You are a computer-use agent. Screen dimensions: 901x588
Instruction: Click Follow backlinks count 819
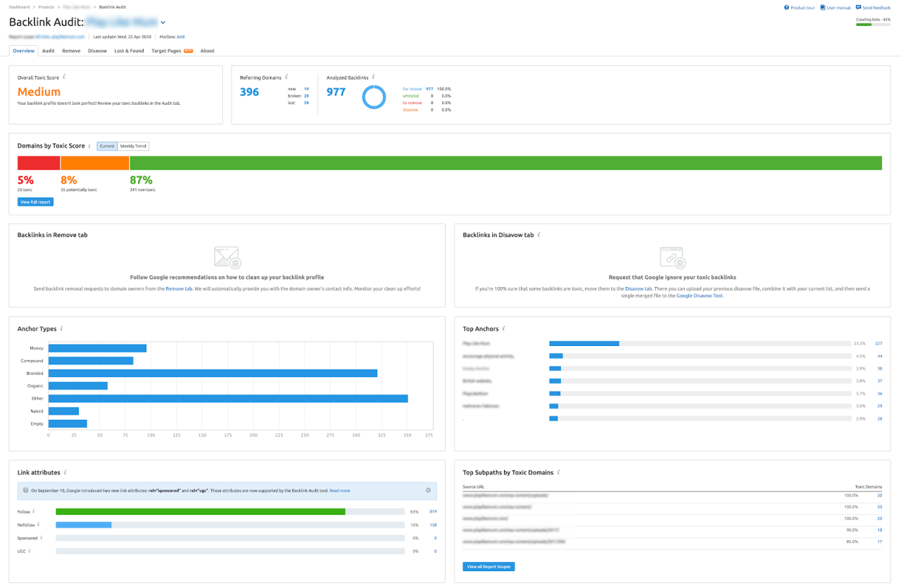[x=433, y=511]
